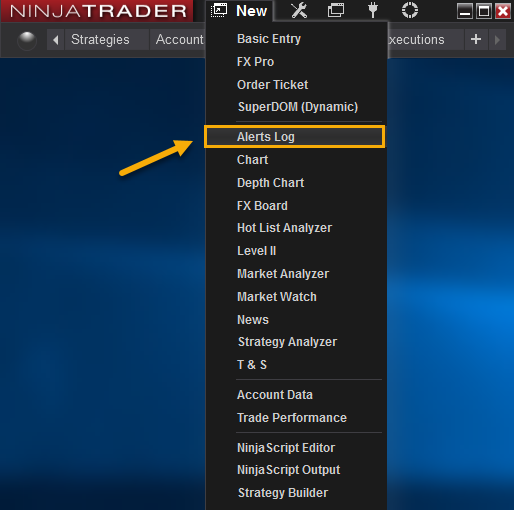Select Alerts Log from the menu
This screenshot has width=514, height=510.
click(295, 137)
